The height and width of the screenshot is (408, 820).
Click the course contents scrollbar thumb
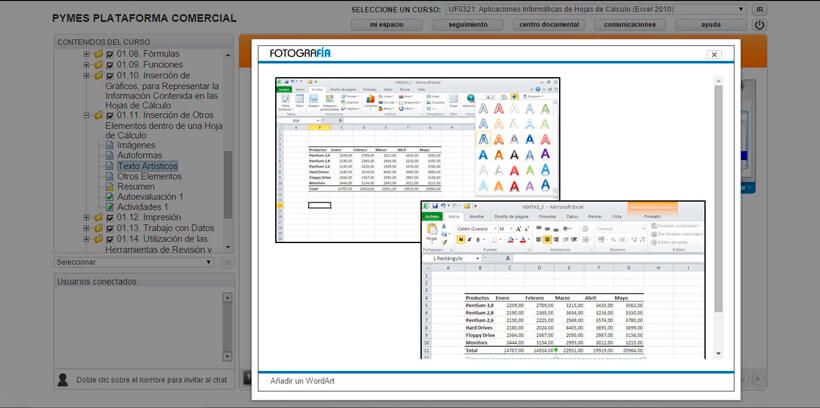228,185
